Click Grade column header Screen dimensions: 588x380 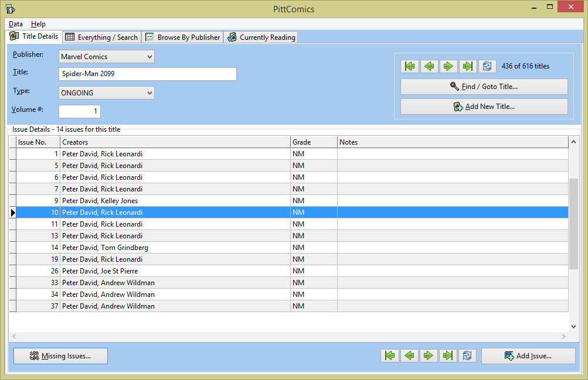314,142
